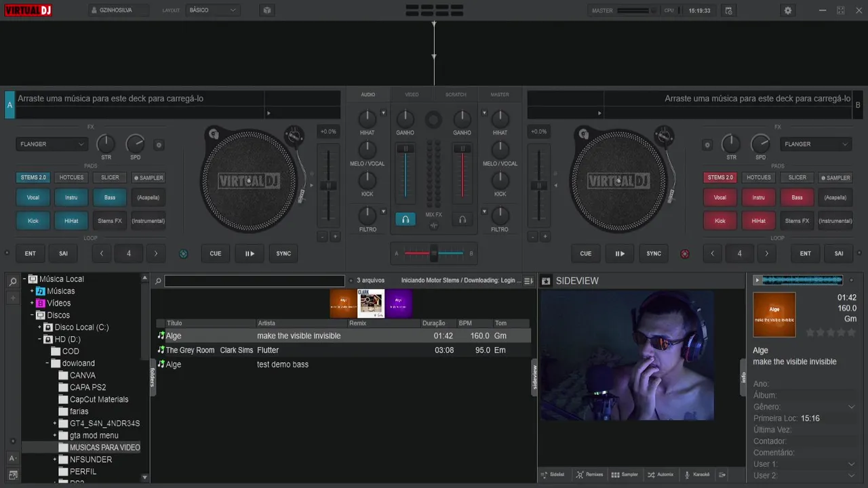Click the Sideview folder icon
The image size is (868, 488).
[547, 281]
